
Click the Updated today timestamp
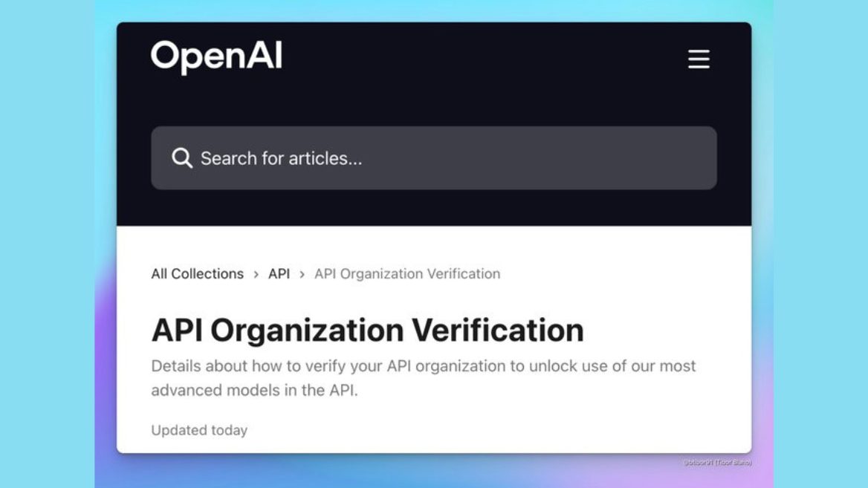point(199,430)
